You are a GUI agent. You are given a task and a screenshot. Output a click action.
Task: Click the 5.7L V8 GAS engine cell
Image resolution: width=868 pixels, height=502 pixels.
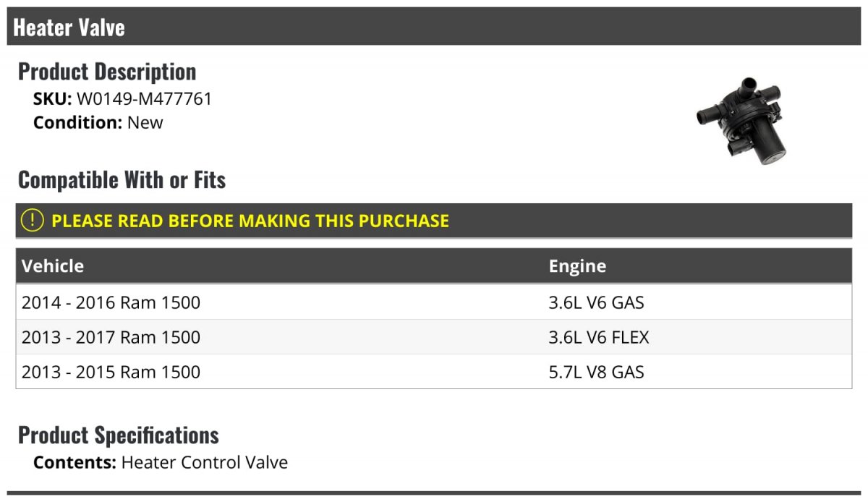click(x=596, y=372)
